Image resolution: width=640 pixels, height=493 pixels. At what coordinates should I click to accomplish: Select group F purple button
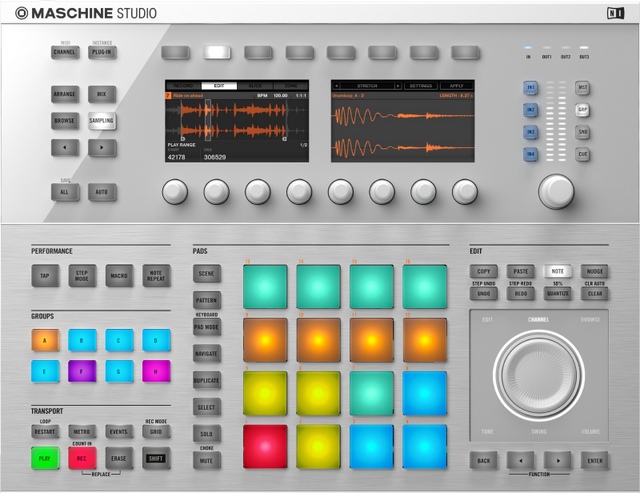pos(82,371)
